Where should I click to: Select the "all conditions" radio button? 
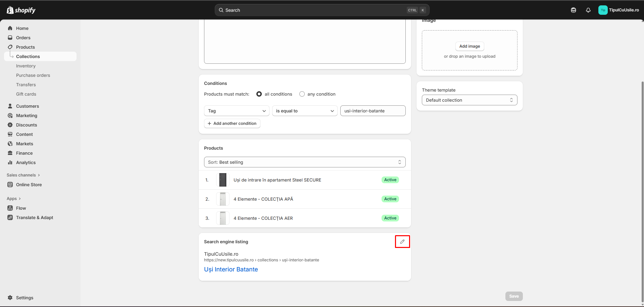259,94
